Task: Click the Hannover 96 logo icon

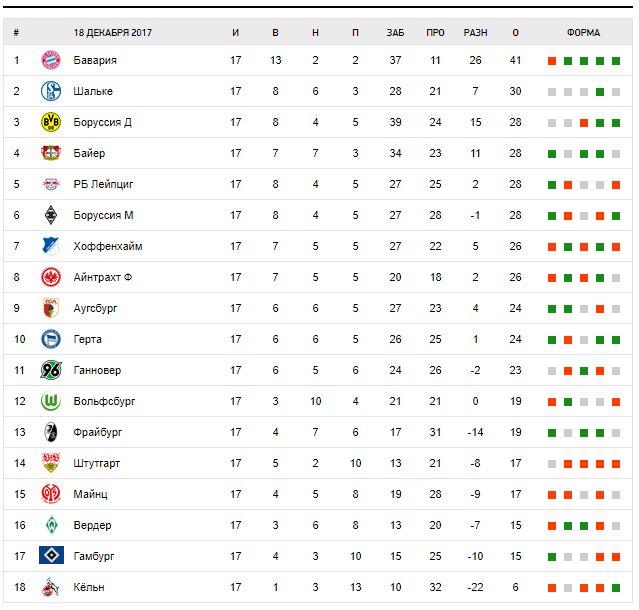Action: [x=50, y=371]
